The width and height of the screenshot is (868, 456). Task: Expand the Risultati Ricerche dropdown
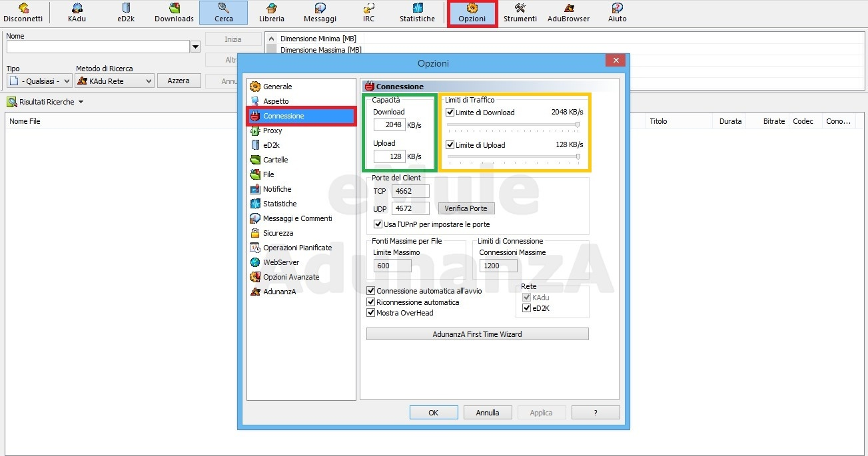coord(81,103)
